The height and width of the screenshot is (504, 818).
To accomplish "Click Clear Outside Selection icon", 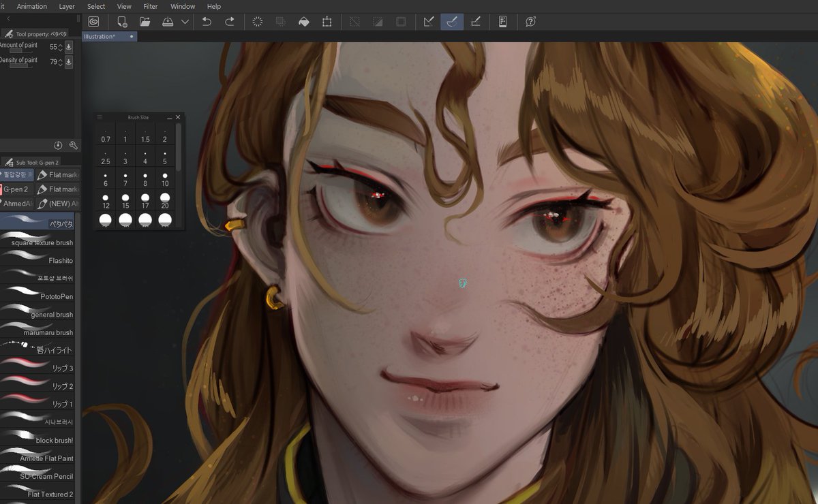I will (x=281, y=22).
